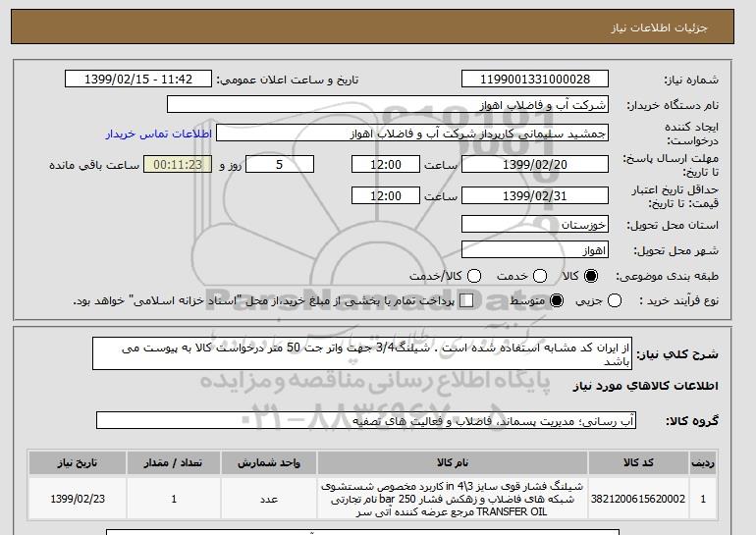The image size is (756, 535).
Task: Click the طبقه بندی موضوعی label
Action: tap(667, 276)
